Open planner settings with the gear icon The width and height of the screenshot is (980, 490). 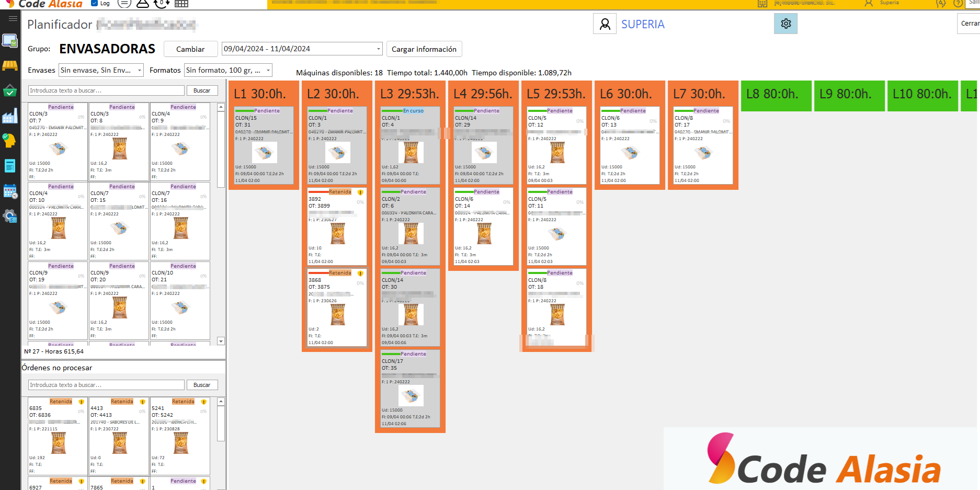pos(785,24)
